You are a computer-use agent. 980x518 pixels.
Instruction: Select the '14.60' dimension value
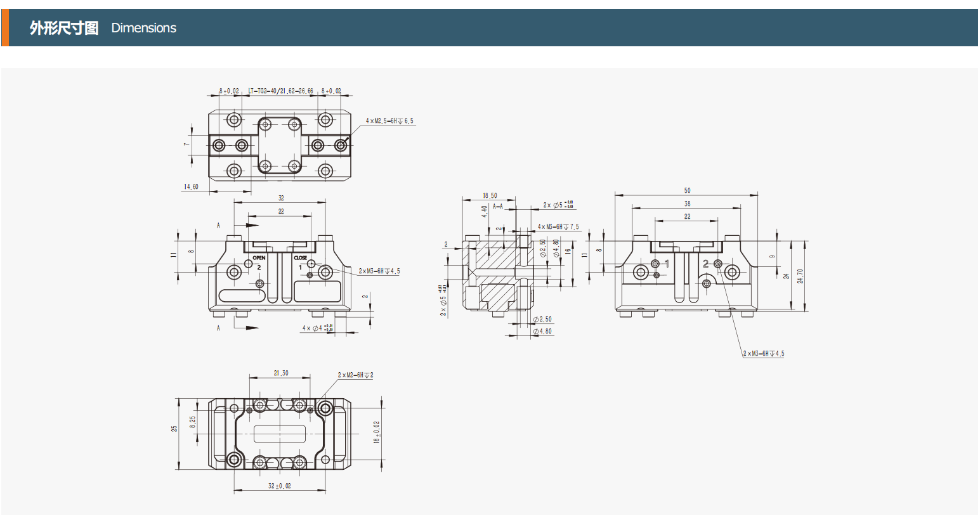[191, 186]
